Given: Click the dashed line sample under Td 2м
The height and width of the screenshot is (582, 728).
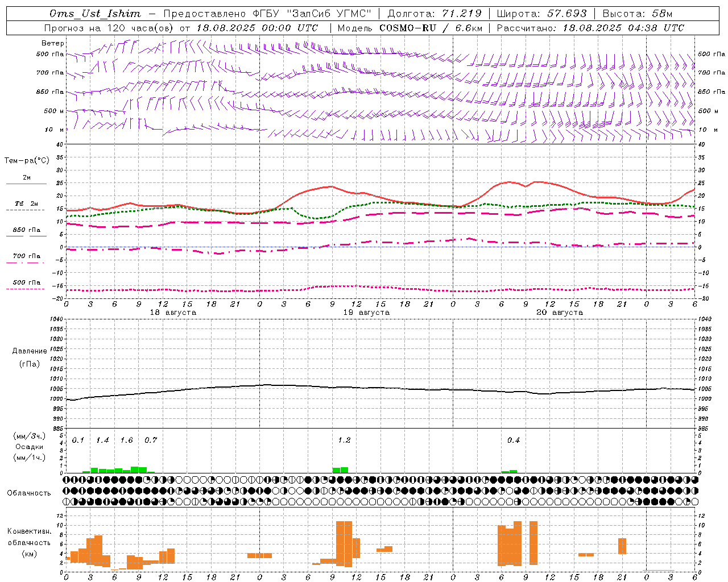Looking at the screenshot, I should tap(26, 210).
